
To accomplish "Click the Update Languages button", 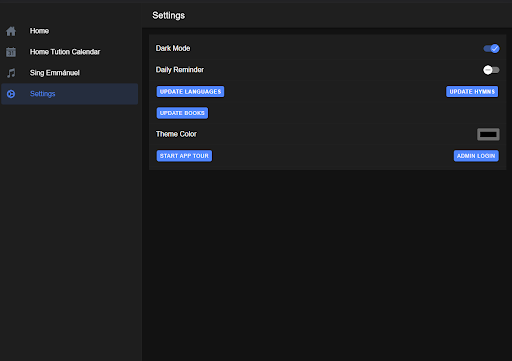I will coord(190,92).
